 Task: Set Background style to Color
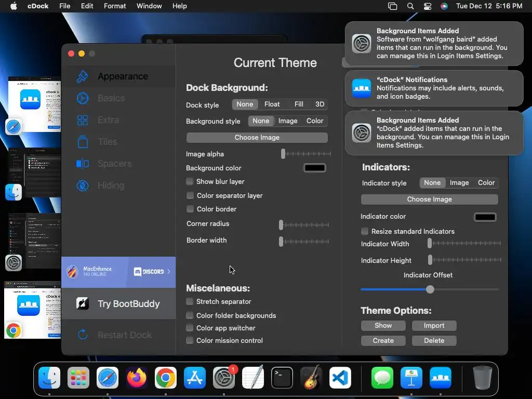tap(315, 121)
